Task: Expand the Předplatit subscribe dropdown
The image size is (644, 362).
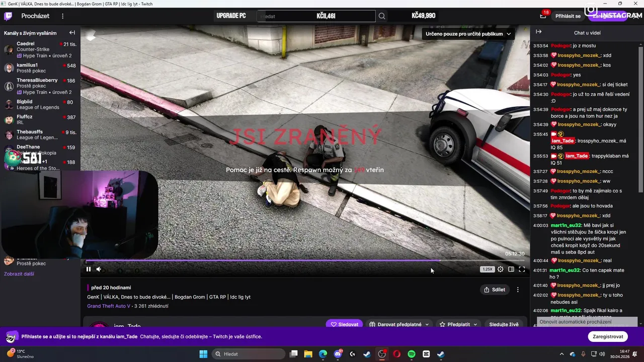Action: pos(458,324)
